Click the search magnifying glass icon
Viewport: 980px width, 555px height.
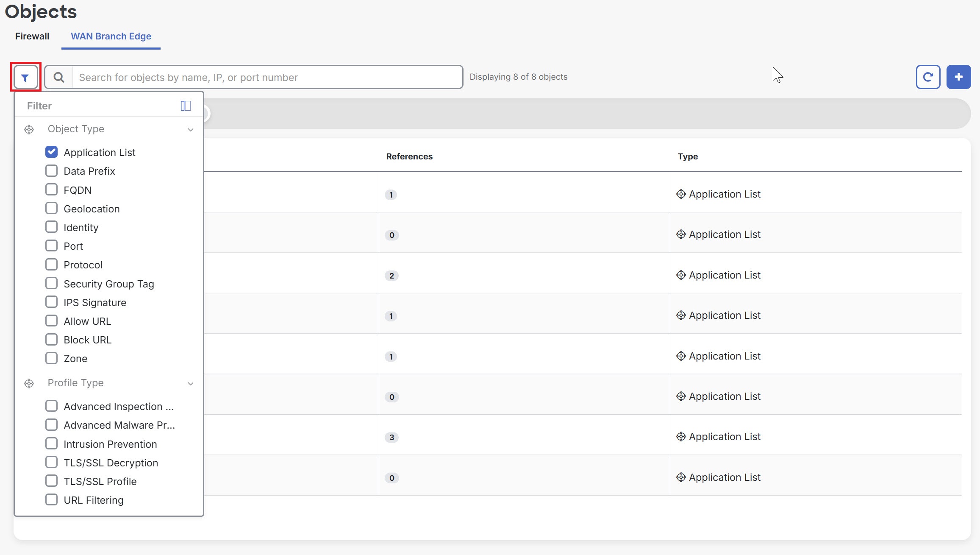tap(59, 77)
